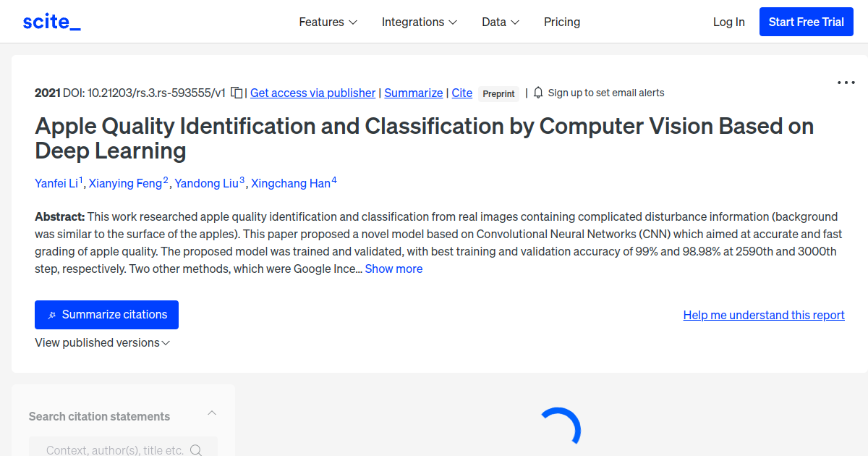This screenshot has height=456, width=868.
Task: Click the bell icon to set email alerts
Action: [x=537, y=93]
